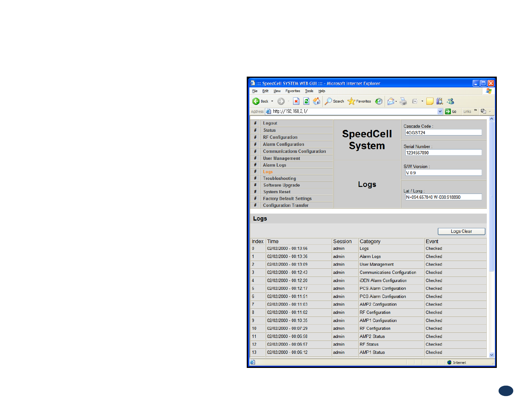
Task: Open the Tools menu
Action: 309,91
